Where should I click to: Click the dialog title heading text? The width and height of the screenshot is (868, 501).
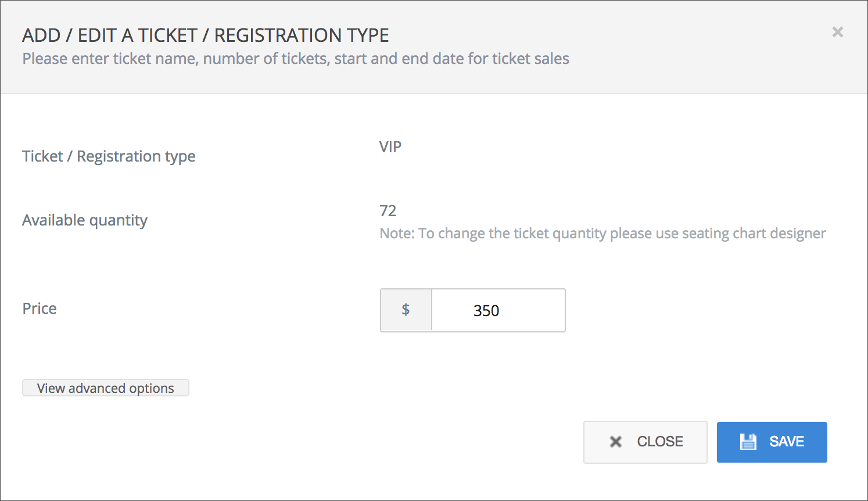pos(205,35)
